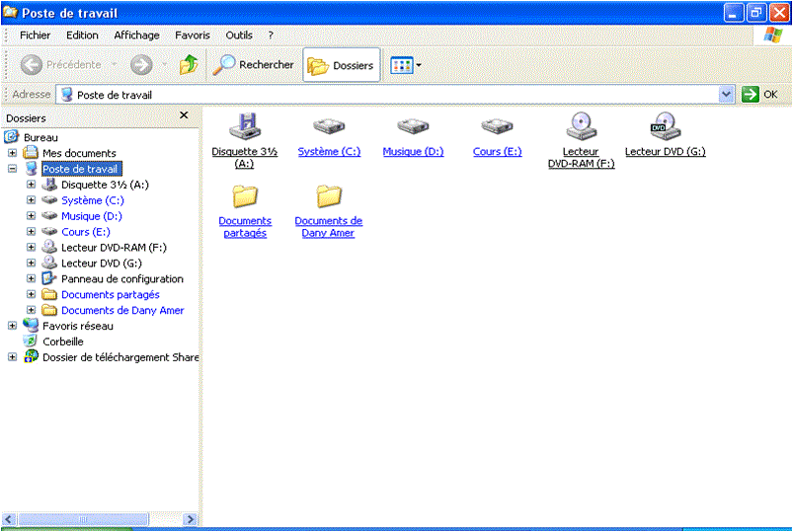This screenshot has width=793, height=532.
Task: Click folder tree horizontal scrollbar thumb
Action: click(x=83, y=519)
